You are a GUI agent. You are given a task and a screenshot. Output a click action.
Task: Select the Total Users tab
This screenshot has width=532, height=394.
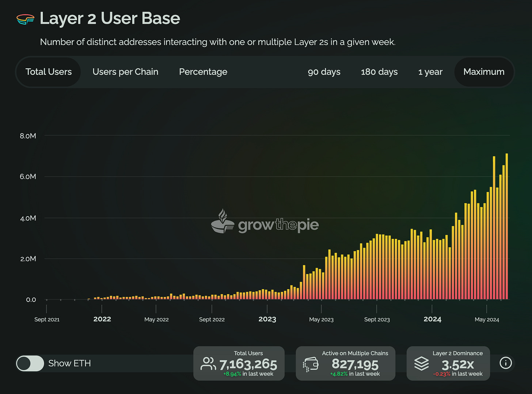(49, 72)
